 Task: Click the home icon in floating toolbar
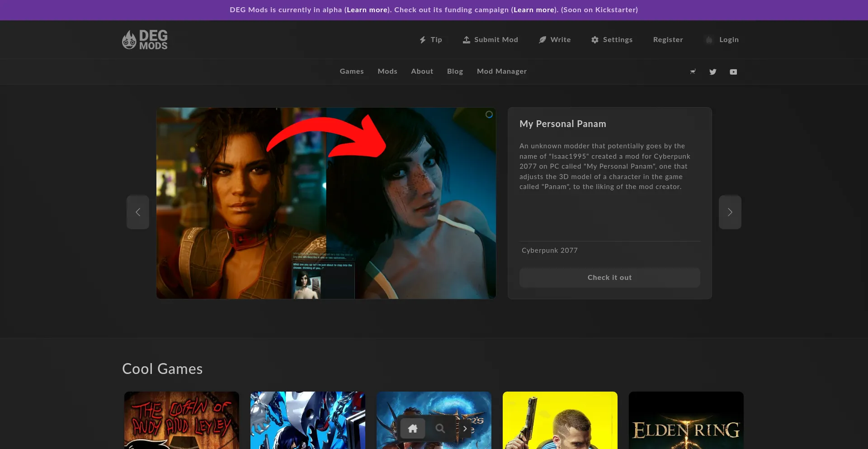tap(413, 429)
